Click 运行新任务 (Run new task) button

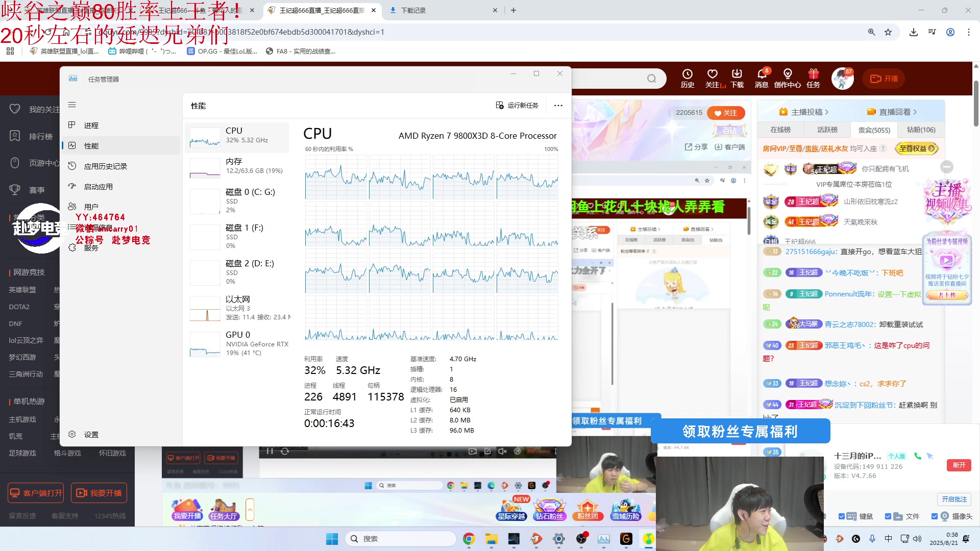pos(517,105)
